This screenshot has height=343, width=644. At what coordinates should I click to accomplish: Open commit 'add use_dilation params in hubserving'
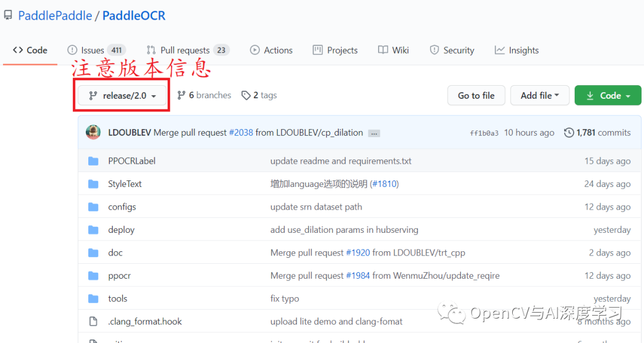coord(344,230)
